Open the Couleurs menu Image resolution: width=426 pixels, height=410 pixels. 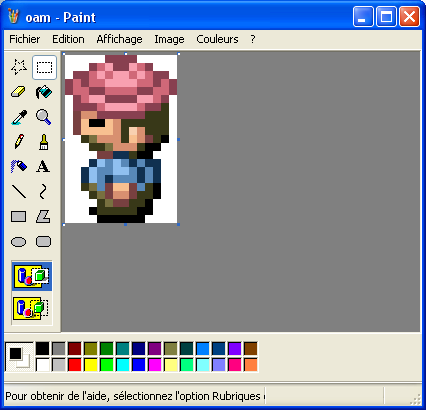click(x=217, y=39)
